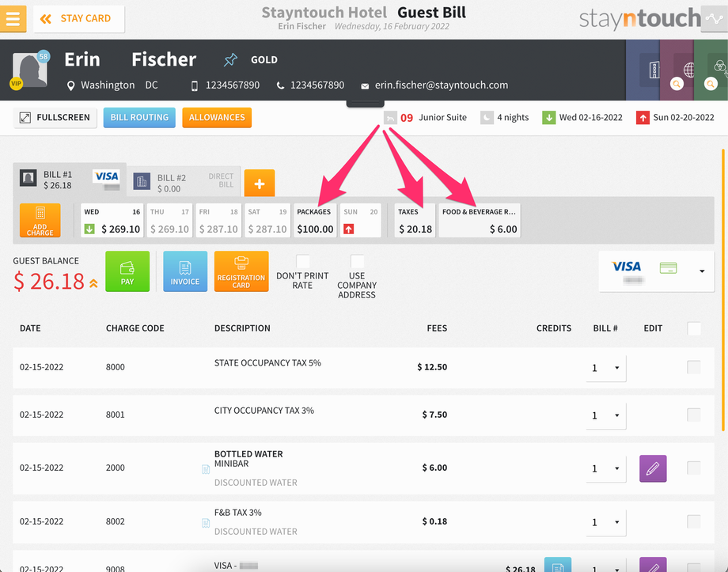Click the blue receipt icon on VISA row
The height and width of the screenshot is (572, 728).
point(558,565)
